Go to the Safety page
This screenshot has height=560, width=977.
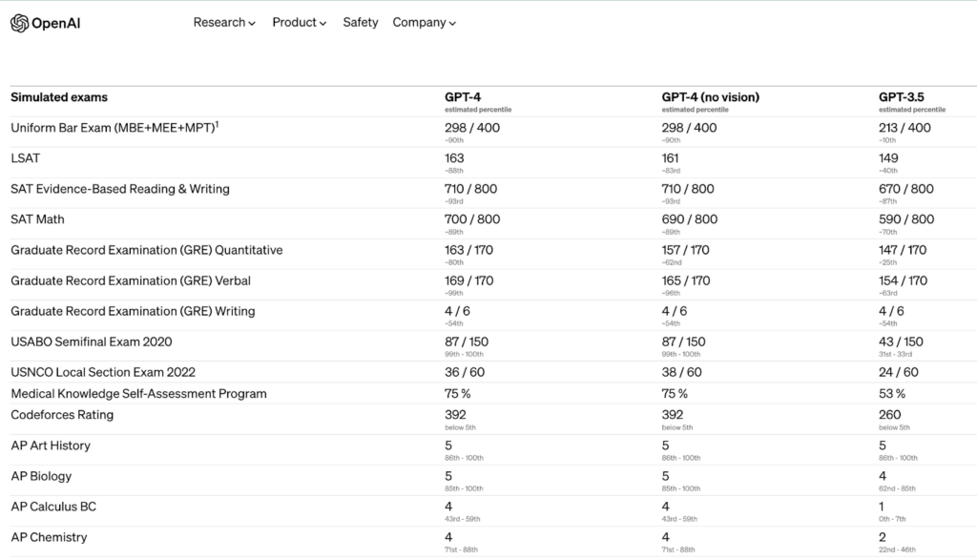(x=361, y=22)
